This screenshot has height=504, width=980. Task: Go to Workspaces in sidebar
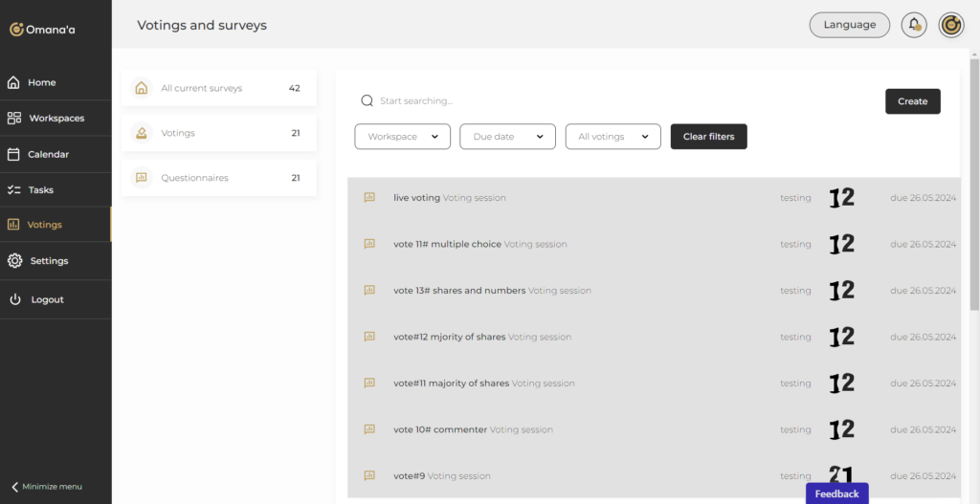click(x=56, y=119)
